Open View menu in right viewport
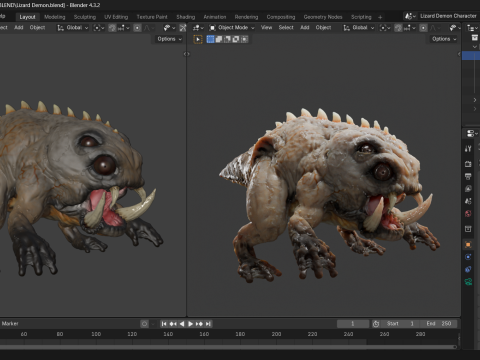The width and height of the screenshot is (480, 360). point(266,28)
